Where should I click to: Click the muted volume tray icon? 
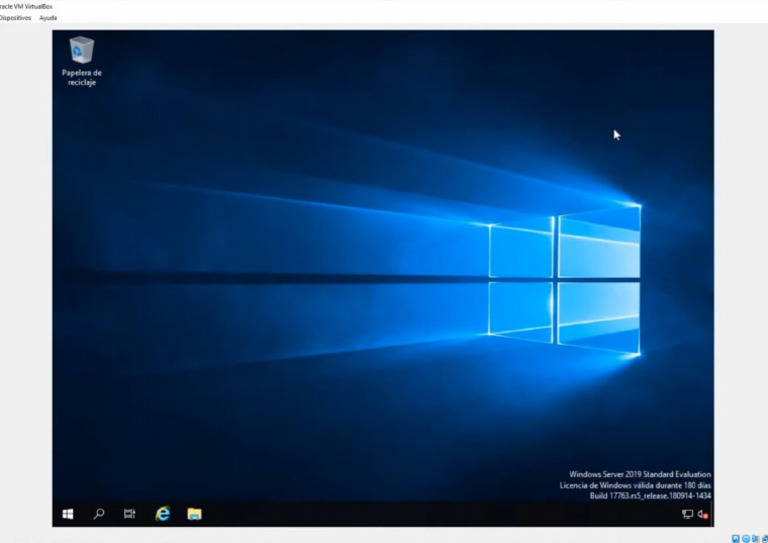(x=703, y=514)
